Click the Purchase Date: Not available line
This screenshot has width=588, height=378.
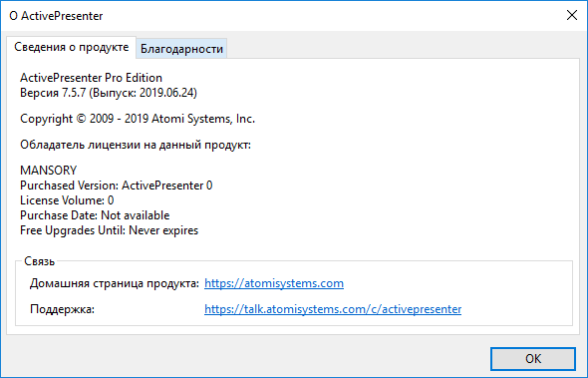click(x=95, y=215)
